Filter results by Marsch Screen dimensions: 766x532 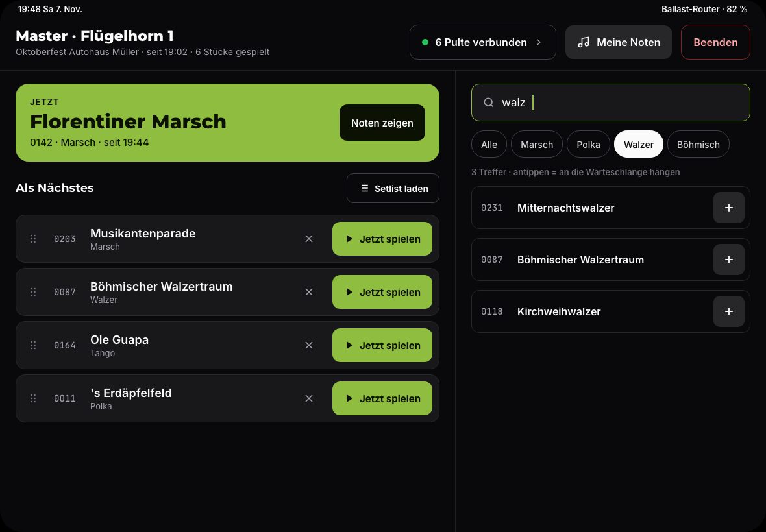click(x=537, y=145)
